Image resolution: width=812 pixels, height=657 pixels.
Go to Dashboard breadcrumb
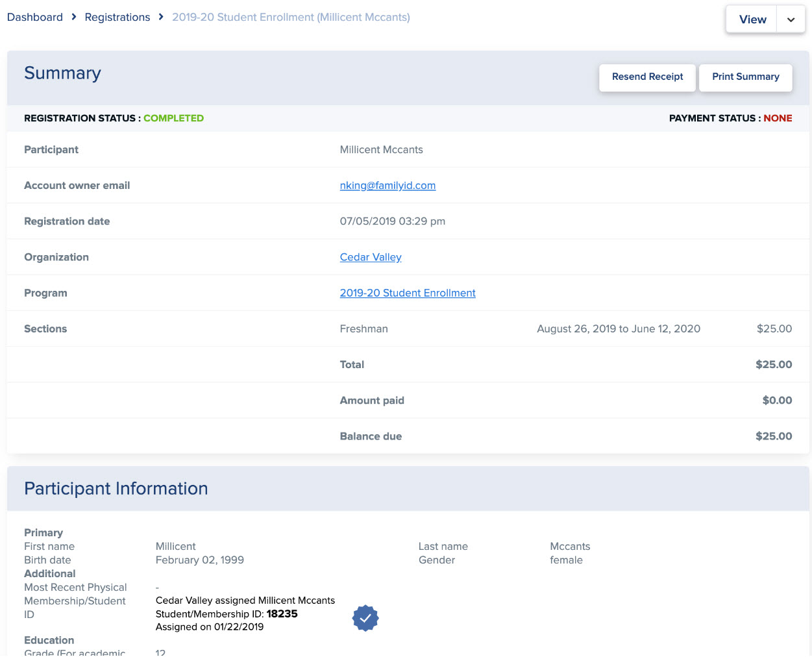tap(35, 18)
